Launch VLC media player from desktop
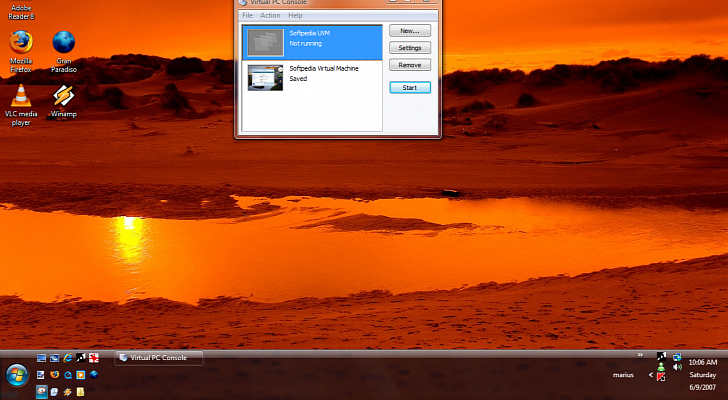728x400 pixels. [21, 97]
